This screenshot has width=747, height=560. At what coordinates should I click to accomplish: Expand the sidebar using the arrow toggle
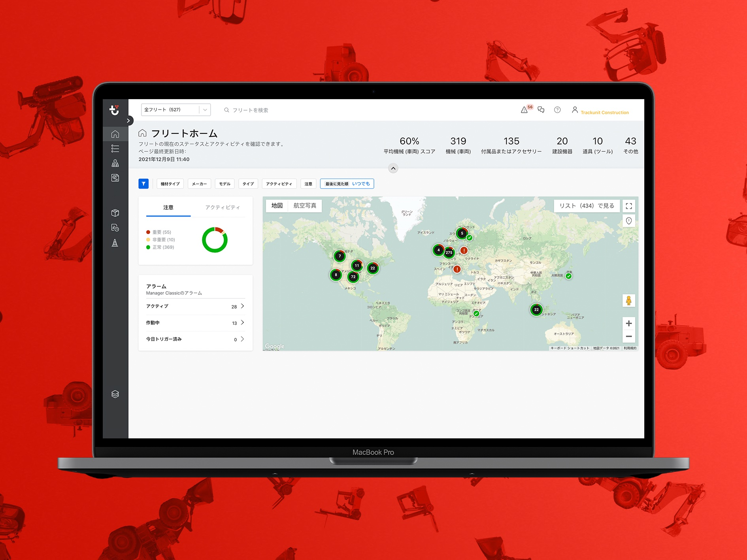(128, 121)
